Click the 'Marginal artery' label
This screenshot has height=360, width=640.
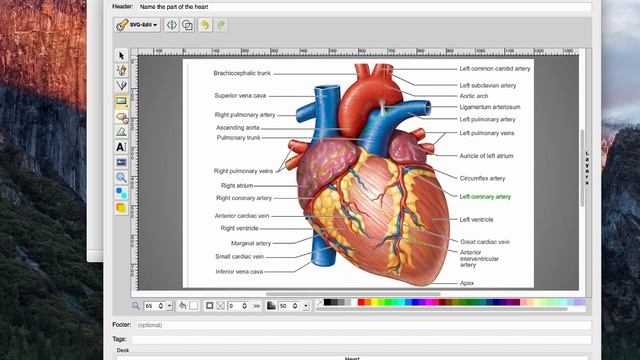(251, 243)
